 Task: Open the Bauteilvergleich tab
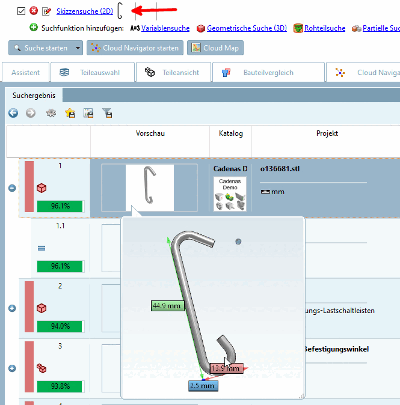[268, 72]
